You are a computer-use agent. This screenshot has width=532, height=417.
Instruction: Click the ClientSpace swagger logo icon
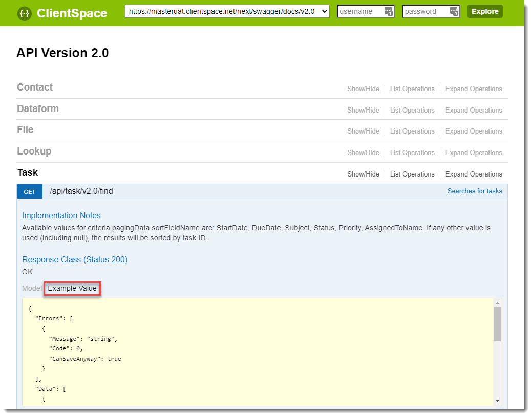[24, 13]
